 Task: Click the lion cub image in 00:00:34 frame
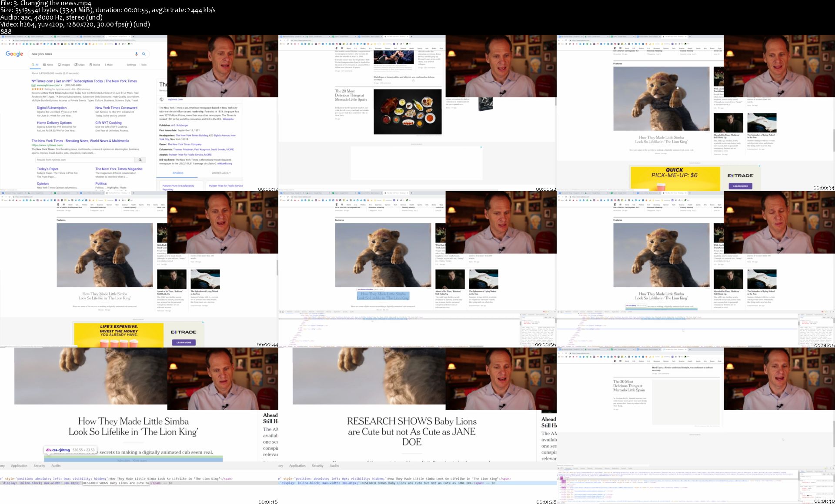pos(661,99)
